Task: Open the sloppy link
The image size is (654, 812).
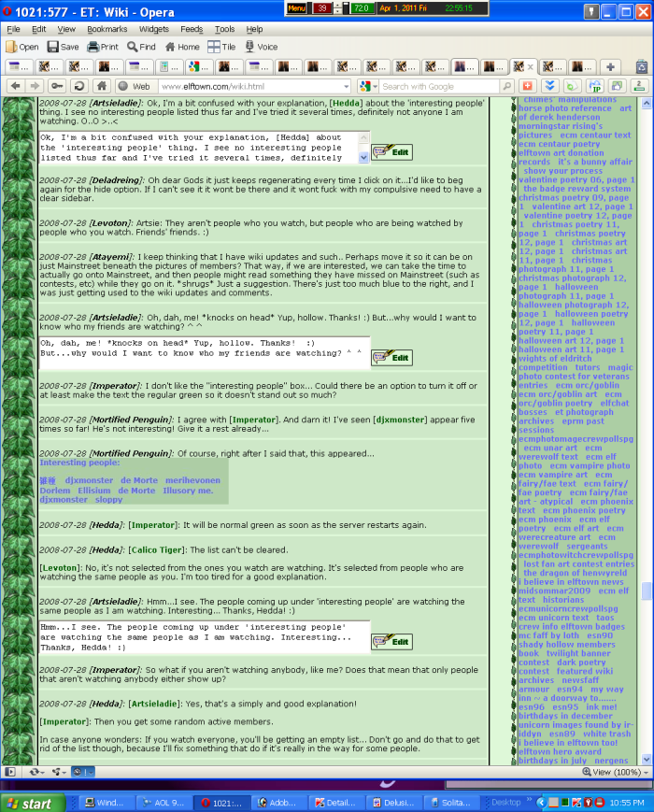Action: pyautogui.click(x=108, y=500)
